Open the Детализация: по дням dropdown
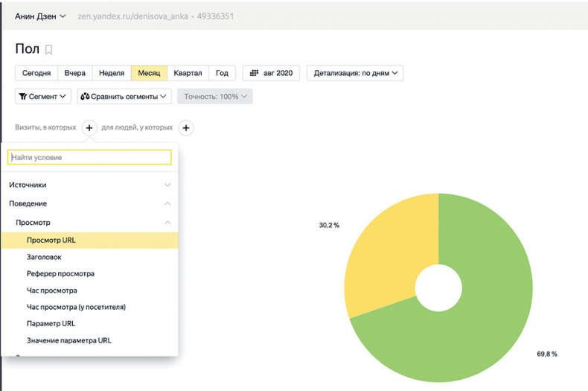 click(x=355, y=73)
